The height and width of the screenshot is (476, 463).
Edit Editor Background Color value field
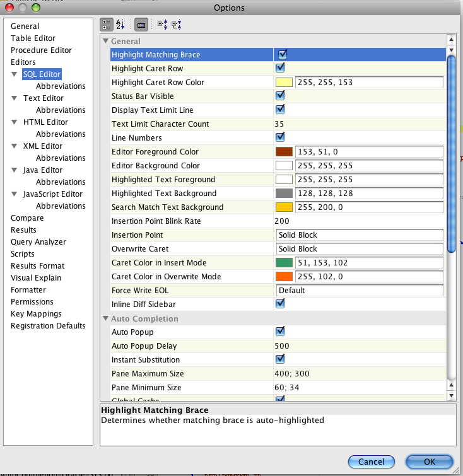369,165
